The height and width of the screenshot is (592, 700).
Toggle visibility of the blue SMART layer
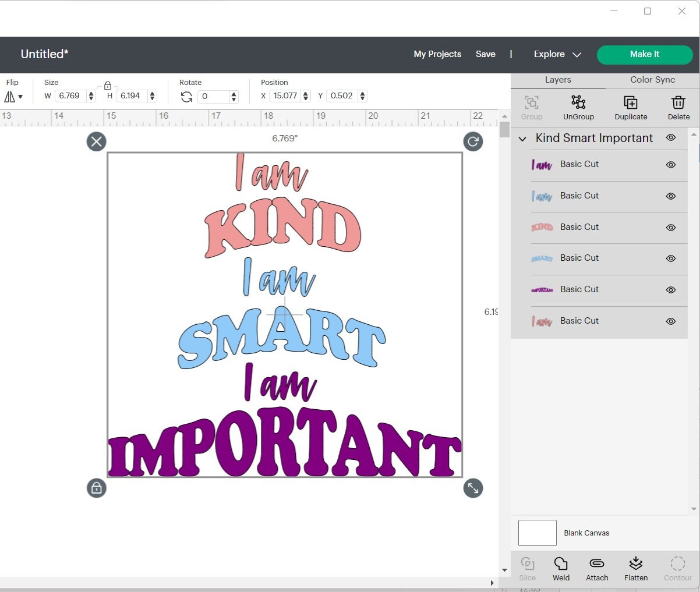[670, 258]
